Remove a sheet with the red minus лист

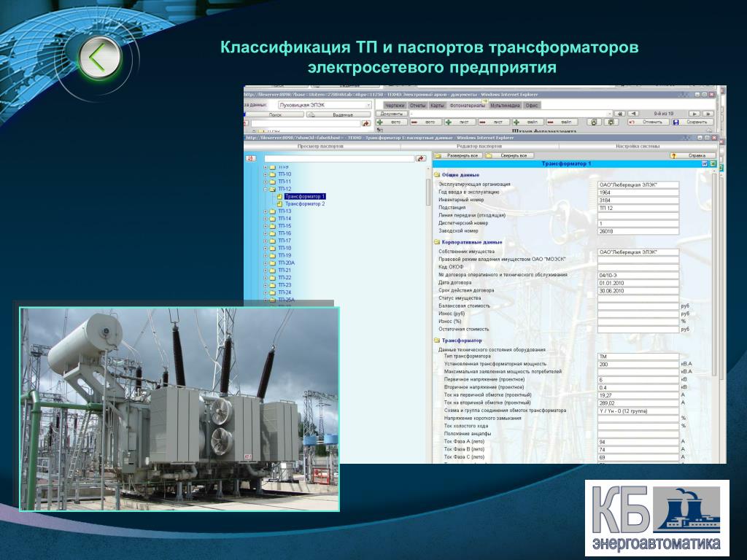coord(494,122)
